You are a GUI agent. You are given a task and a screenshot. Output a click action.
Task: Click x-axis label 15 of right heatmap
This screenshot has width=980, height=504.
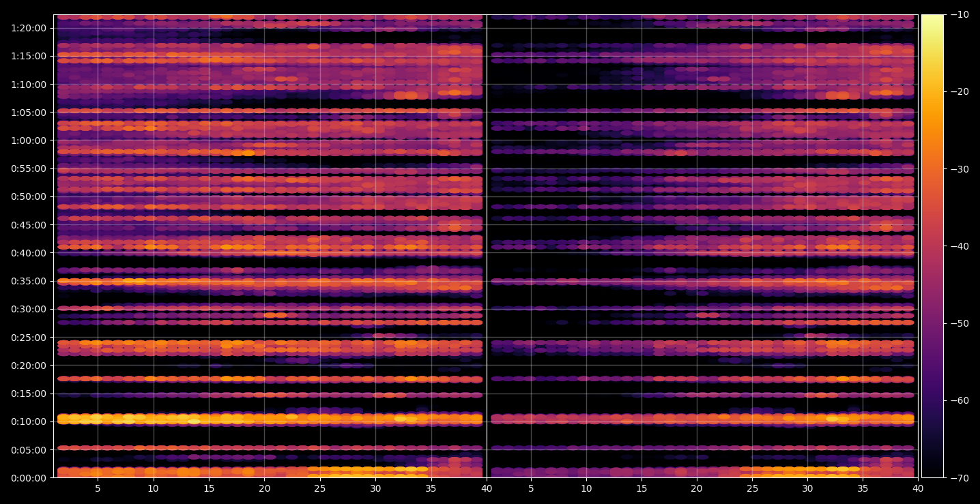(642, 488)
